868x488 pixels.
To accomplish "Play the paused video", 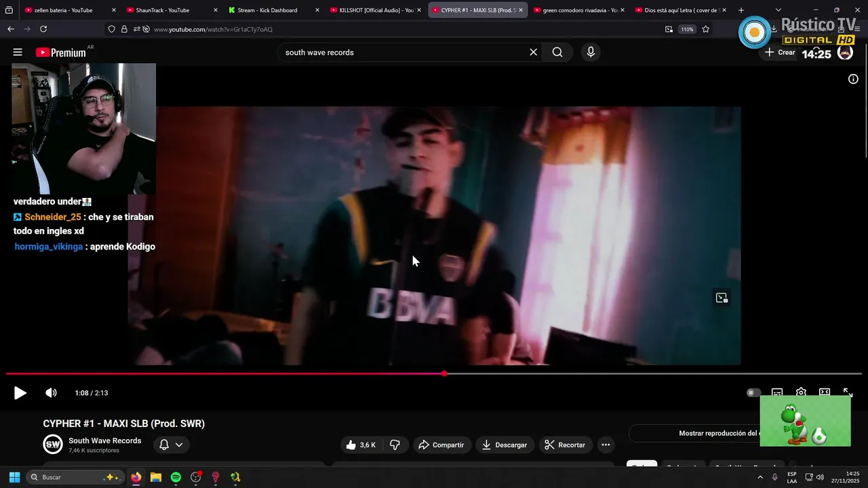I will (x=20, y=393).
